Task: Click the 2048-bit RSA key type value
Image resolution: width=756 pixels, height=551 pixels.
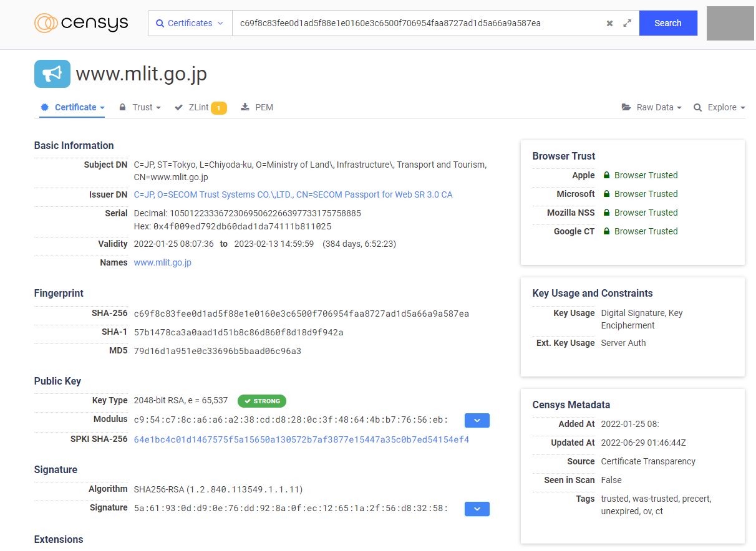Action: click(x=181, y=400)
